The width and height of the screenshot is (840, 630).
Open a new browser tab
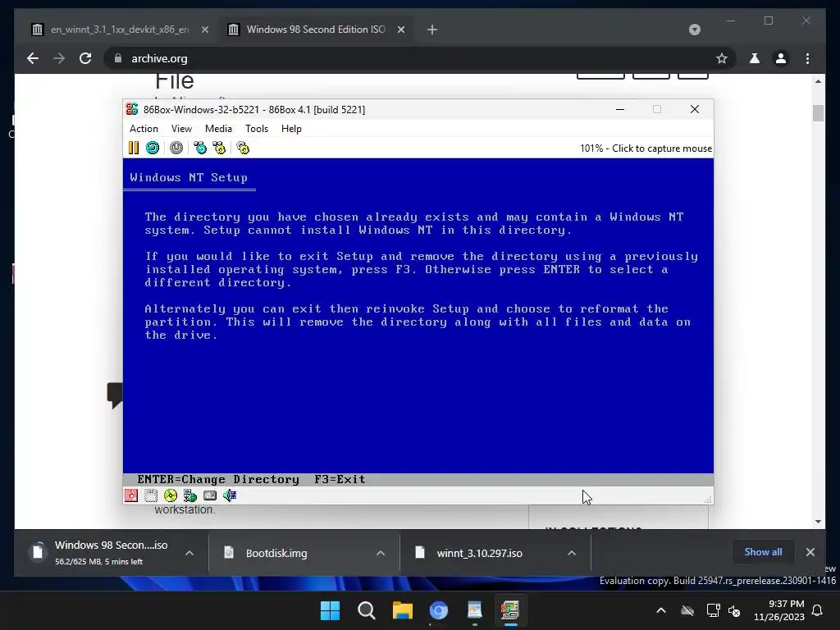pos(432,30)
